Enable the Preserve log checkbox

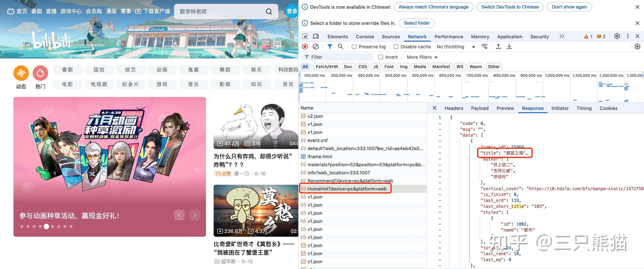click(354, 47)
